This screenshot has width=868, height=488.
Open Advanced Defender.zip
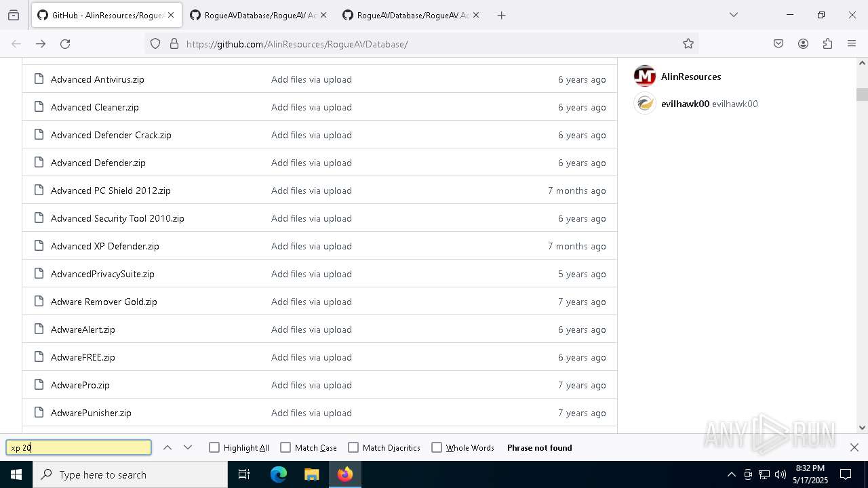(98, 163)
